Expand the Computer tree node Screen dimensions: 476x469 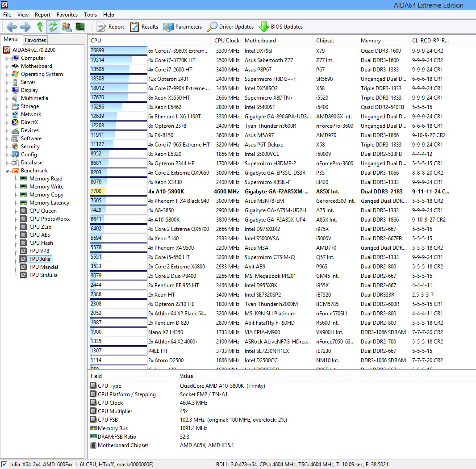7,59
